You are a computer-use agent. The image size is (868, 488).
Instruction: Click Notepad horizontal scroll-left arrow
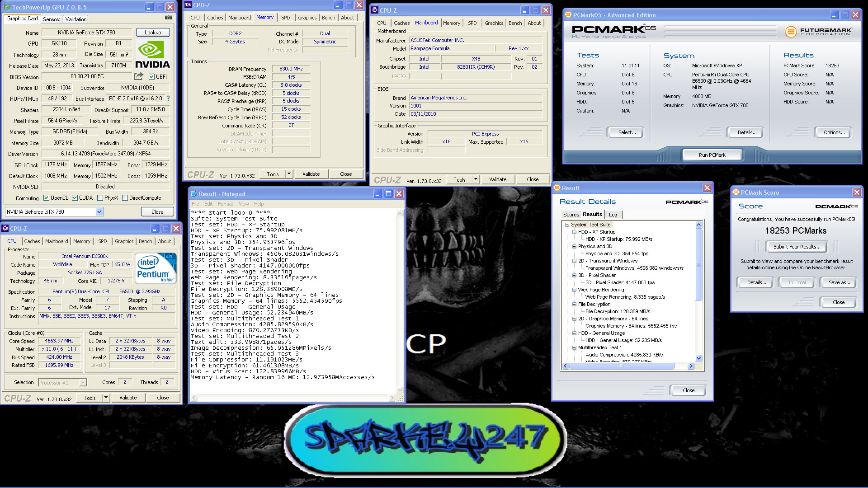[194, 398]
